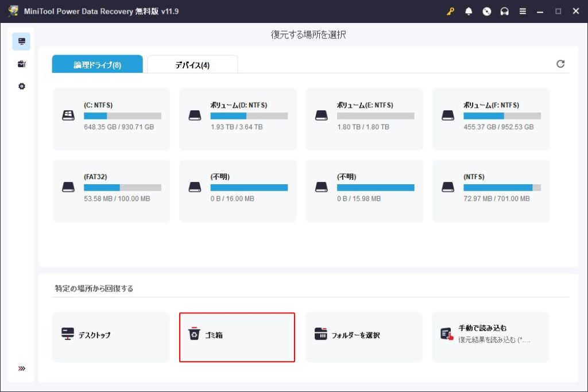The image size is (588, 392).
Task: Select the recovery computer icon in sidebar
Action: [22, 41]
